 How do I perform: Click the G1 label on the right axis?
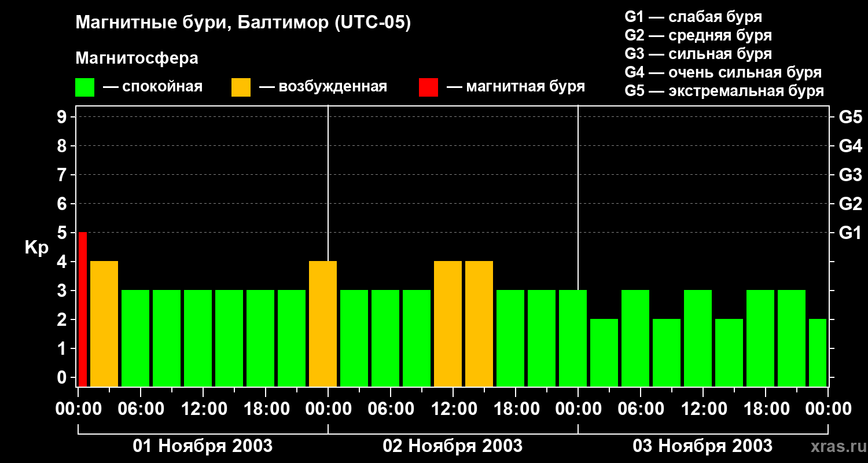coord(849,233)
